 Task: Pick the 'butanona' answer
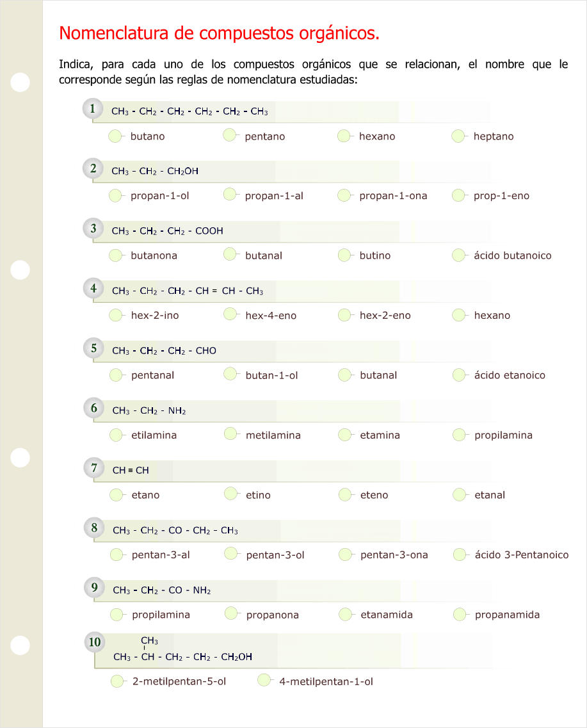coord(116,255)
